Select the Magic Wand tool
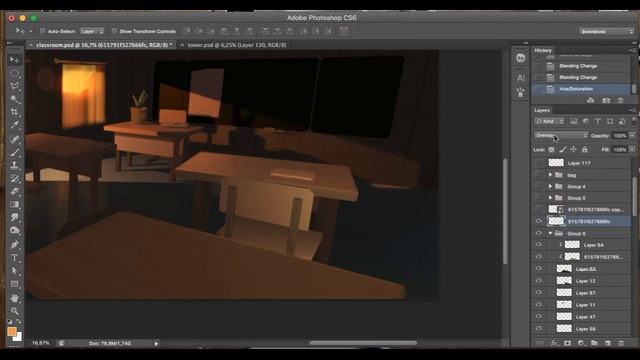The image size is (640, 360). pos(14,99)
